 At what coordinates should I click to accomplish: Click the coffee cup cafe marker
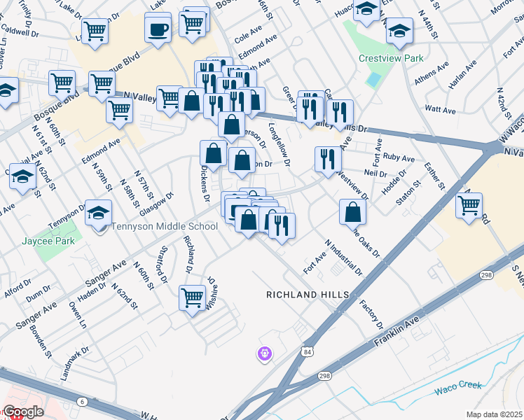point(158,30)
